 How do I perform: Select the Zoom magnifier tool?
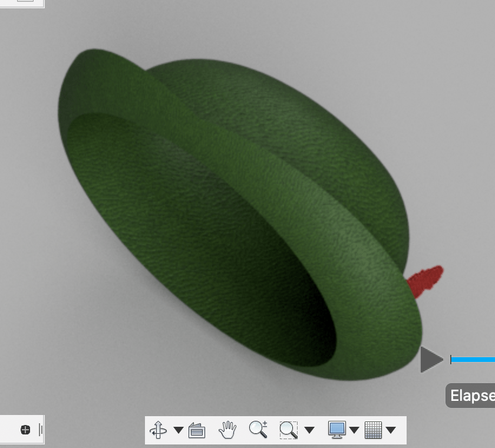tap(258, 429)
